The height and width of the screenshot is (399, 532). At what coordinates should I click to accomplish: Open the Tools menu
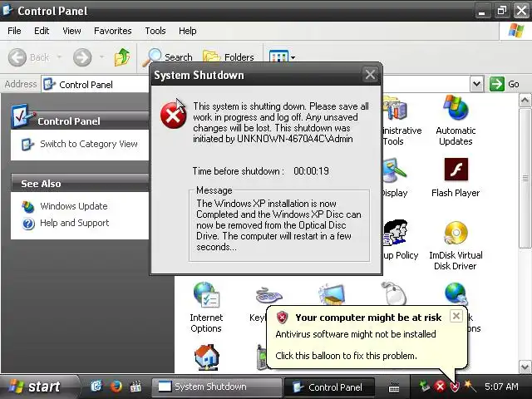tap(155, 31)
